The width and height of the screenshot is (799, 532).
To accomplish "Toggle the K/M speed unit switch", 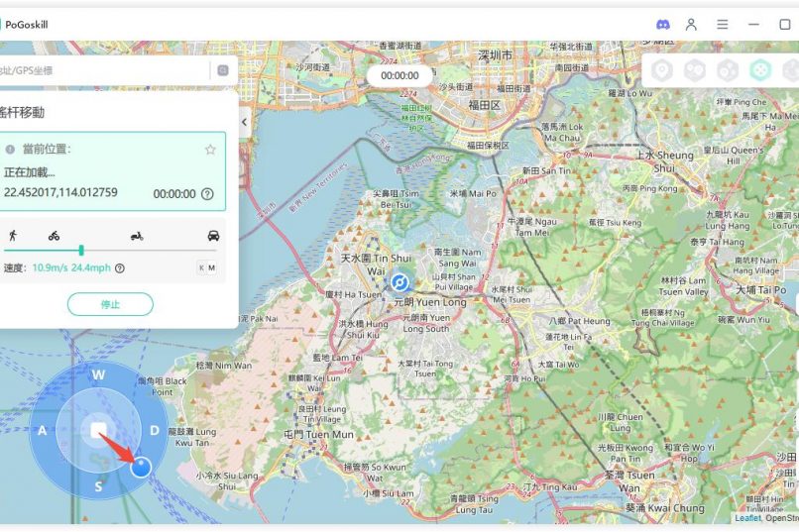I will pos(206,267).
